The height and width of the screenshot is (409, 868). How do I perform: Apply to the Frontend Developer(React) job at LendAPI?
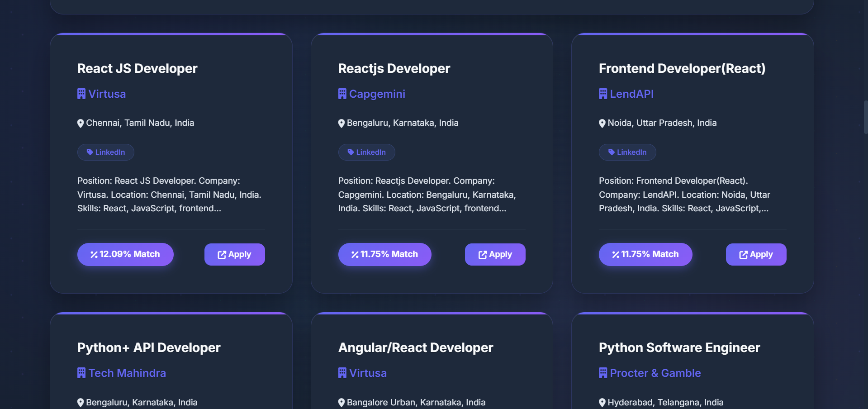point(756,254)
